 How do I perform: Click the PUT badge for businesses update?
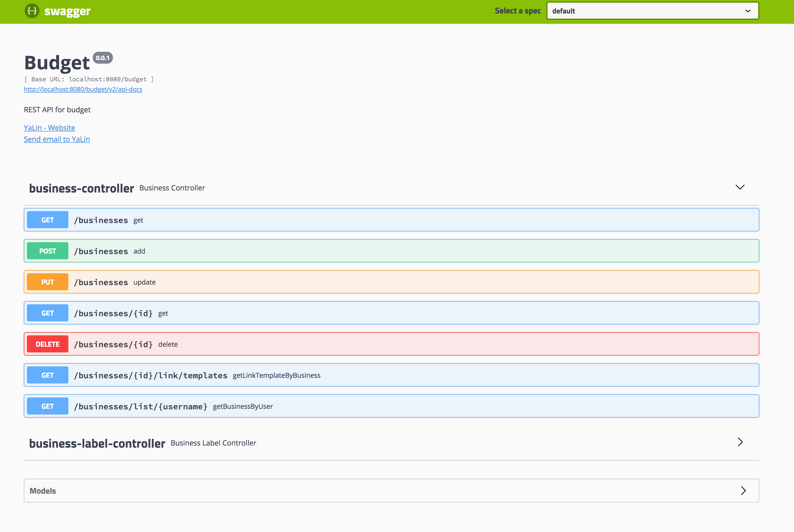(48, 282)
